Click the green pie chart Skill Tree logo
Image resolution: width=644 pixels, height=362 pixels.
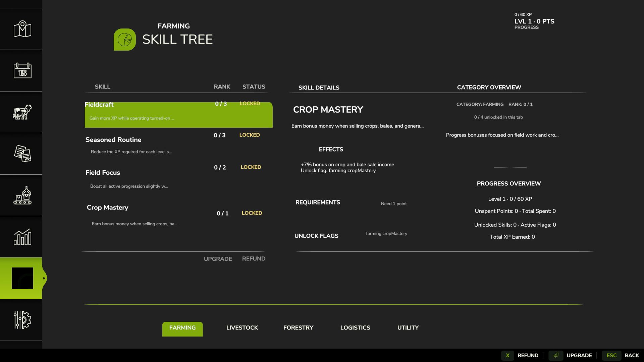click(x=125, y=39)
